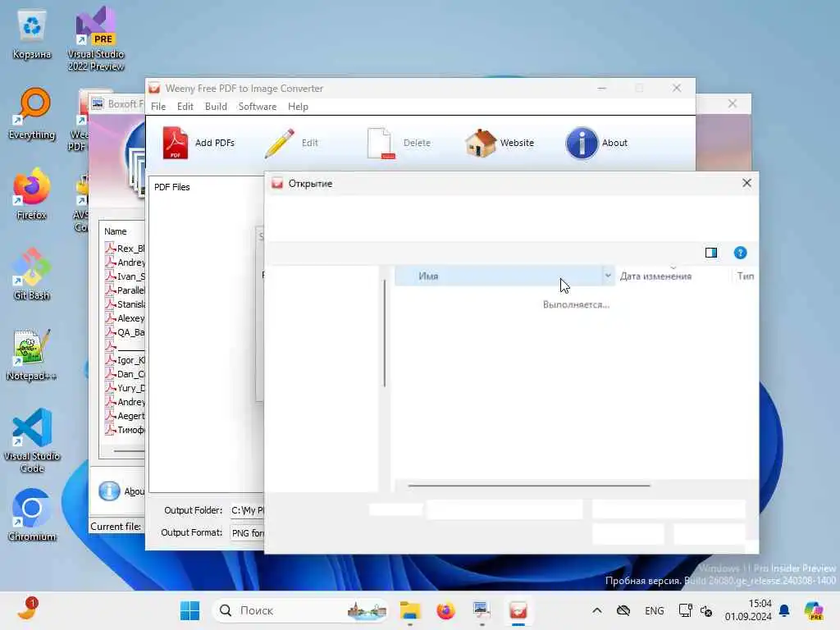Click the blue help icon in Открытие dialog
Image resolution: width=840 pixels, height=630 pixels.
(x=740, y=253)
